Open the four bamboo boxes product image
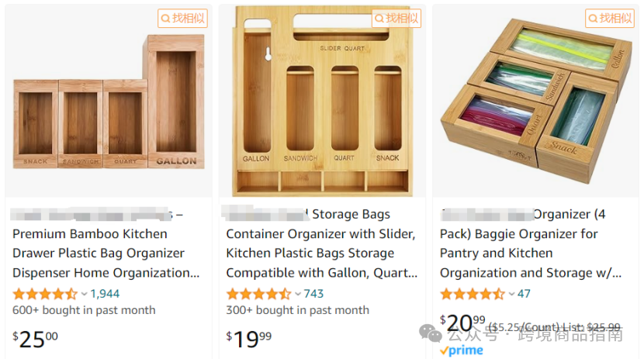The height and width of the screenshot is (359, 644). pyautogui.click(x=109, y=102)
